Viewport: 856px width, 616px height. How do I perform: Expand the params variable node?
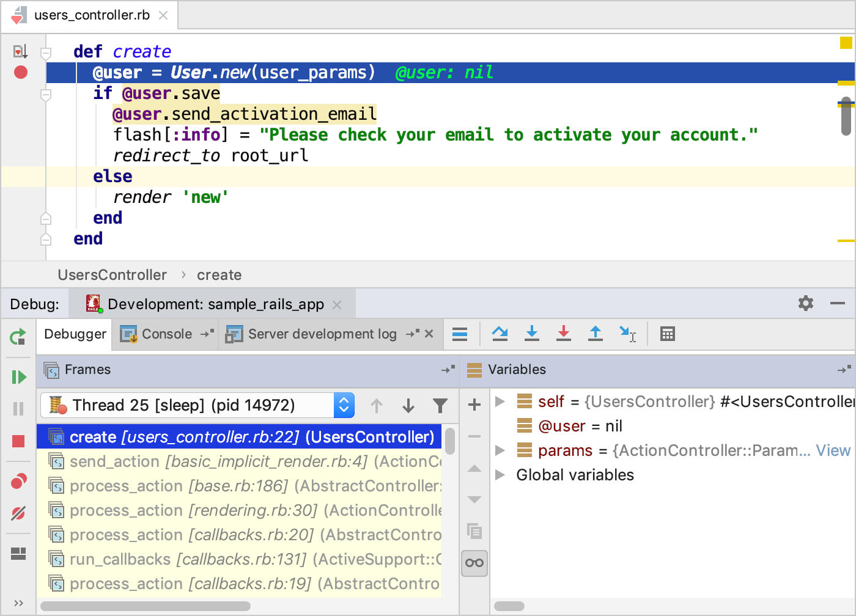(x=500, y=450)
